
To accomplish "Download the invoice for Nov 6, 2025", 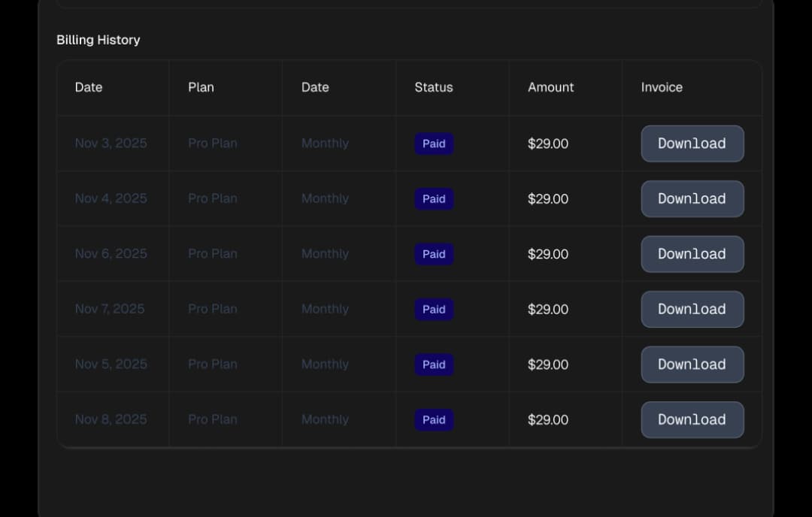I will click(692, 254).
